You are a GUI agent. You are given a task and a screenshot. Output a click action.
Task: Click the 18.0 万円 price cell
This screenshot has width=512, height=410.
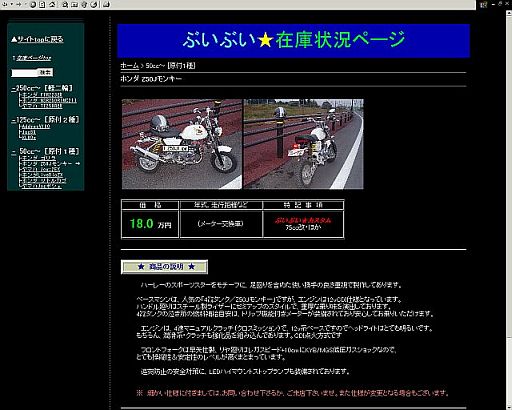pos(150,224)
